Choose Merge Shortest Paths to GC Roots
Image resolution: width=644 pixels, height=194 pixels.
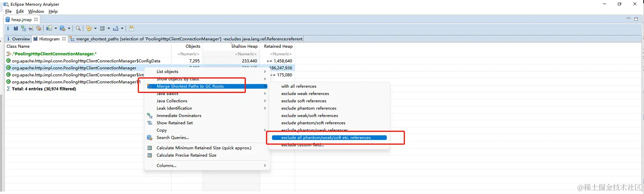pos(207,86)
